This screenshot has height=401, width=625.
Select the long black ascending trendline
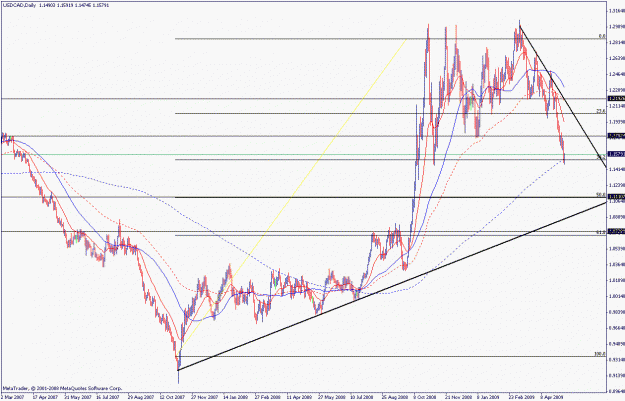coord(392,287)
